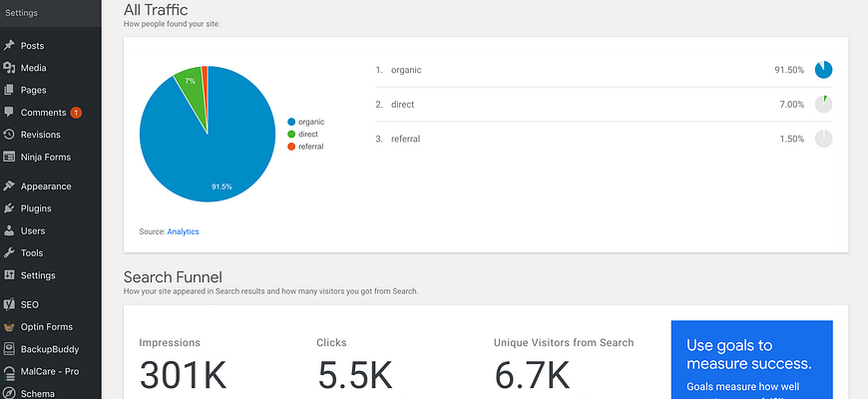868x399 pixels.
Task: Click the direct row in traffic list
Action: tap(604, 104)
